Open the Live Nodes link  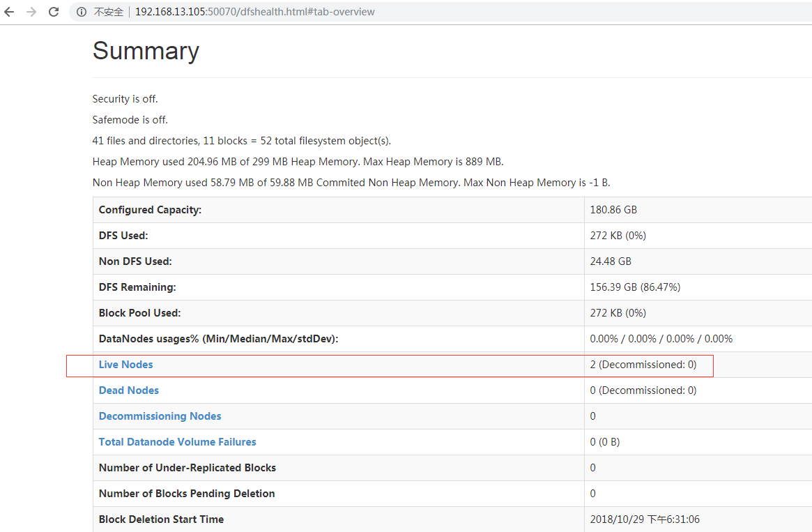[125, 365]
